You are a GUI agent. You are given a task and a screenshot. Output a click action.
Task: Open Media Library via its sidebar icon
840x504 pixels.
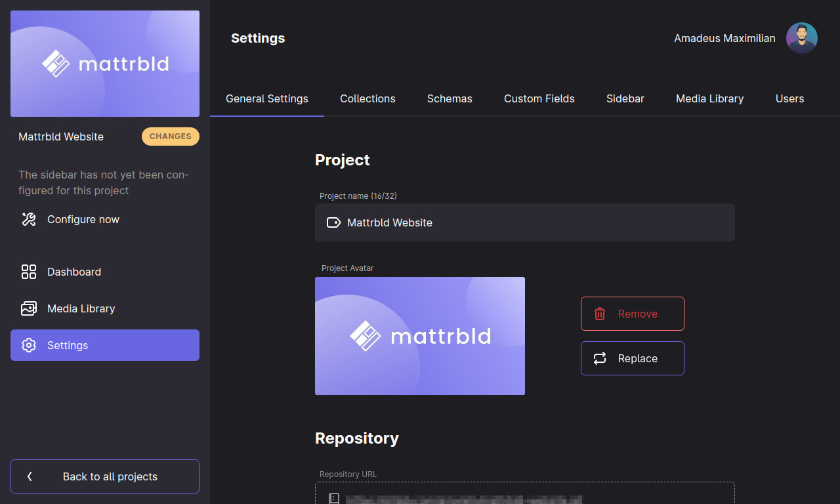pos(29,308)
